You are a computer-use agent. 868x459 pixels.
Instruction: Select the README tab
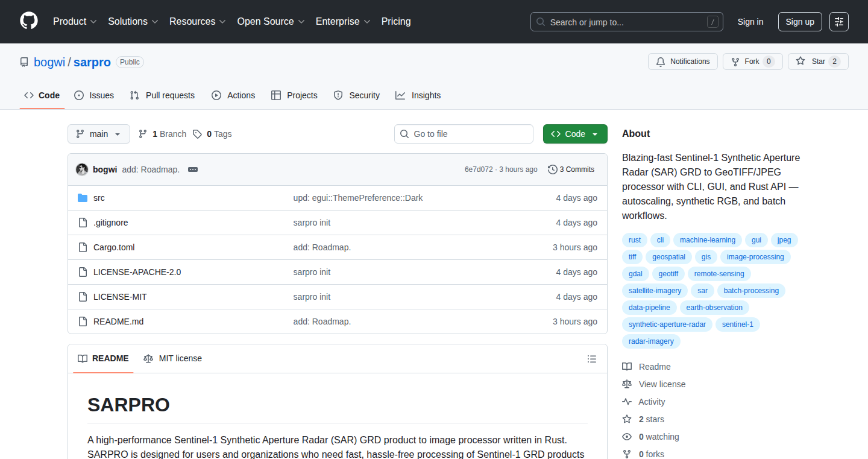click(x=103, y=358)
